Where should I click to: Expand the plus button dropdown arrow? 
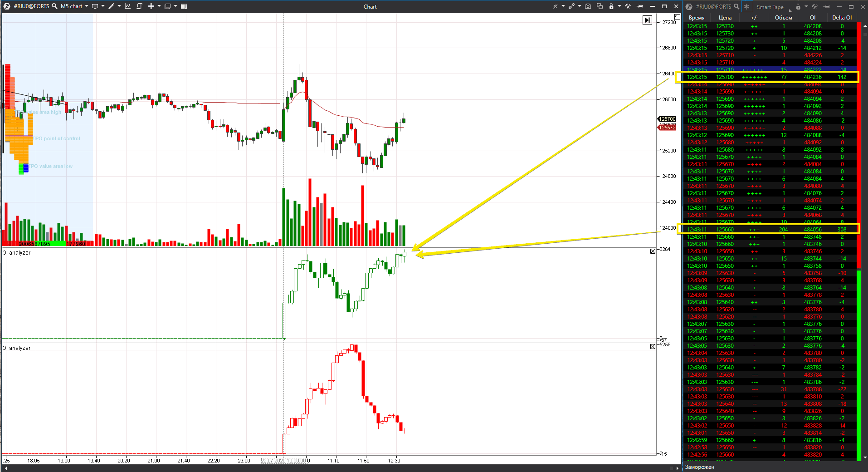[159, 6]
